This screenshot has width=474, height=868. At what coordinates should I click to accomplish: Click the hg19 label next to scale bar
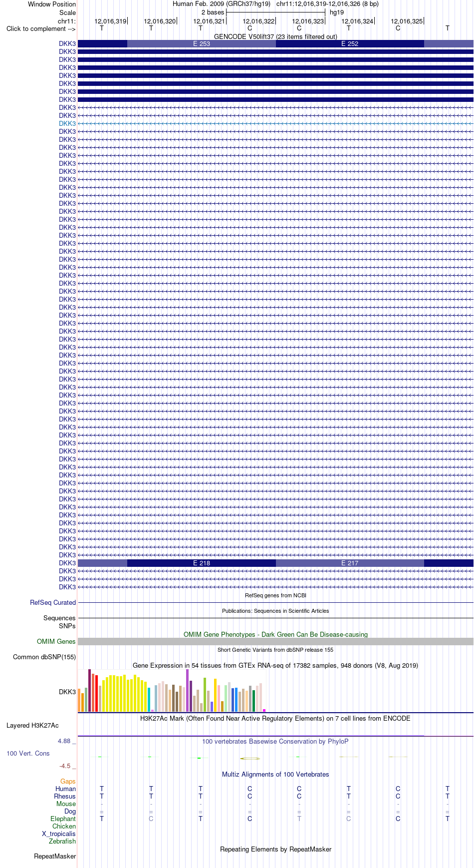point(337,12)
